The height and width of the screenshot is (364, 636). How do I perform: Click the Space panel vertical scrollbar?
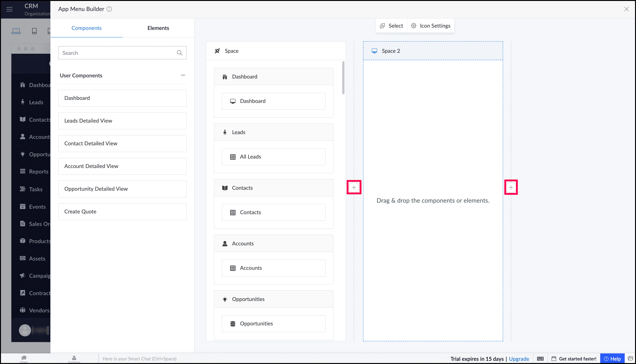coord(343,78)
